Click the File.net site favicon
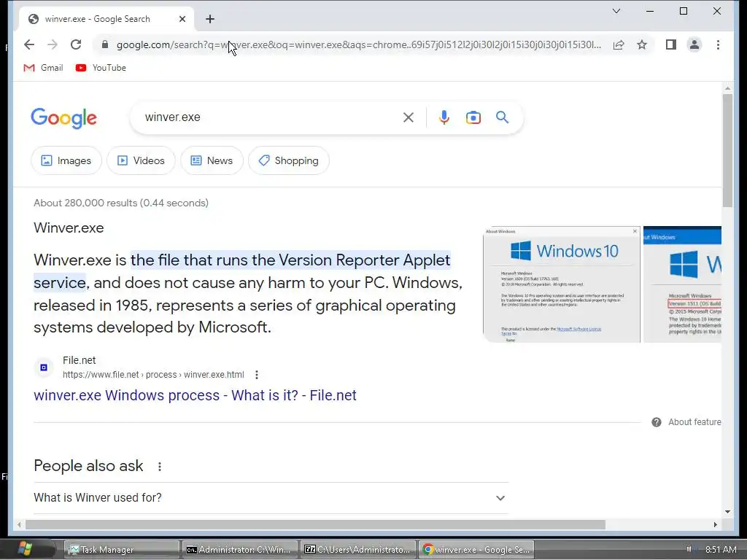 click(x=44, y=367)
